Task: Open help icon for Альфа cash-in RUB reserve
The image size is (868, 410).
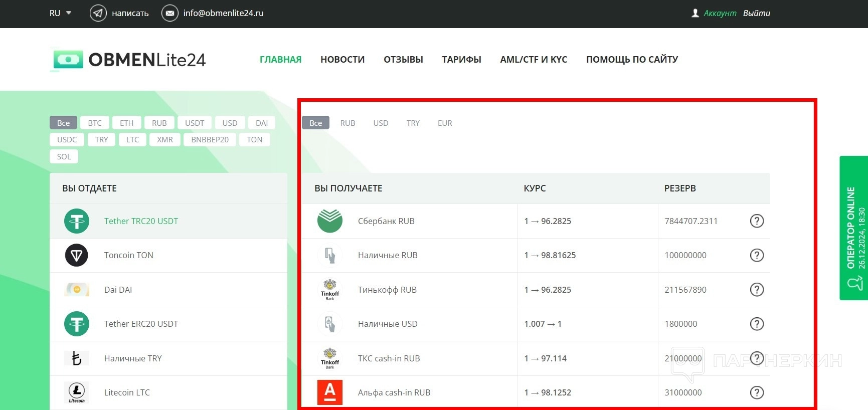Action: [757, 392]
